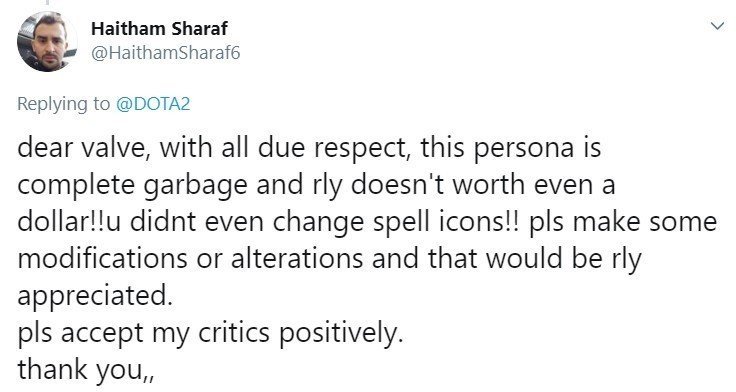The image size is (736, 392).
Task: Click the word "valve," in the first line
Action: point(115,148)
